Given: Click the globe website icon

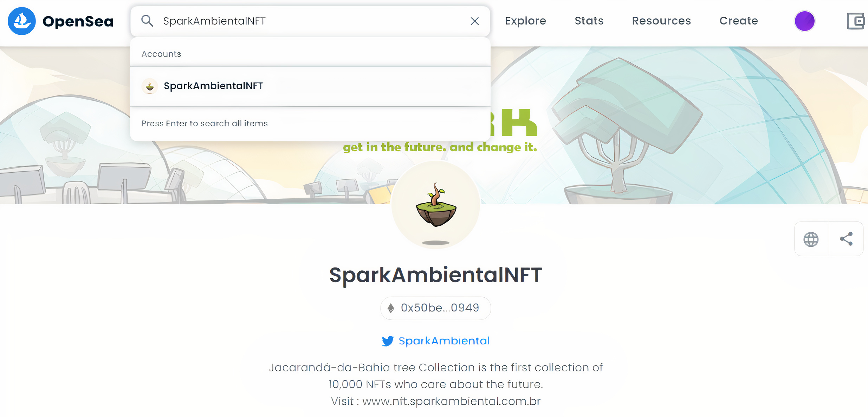Looking at the screenshot, I should [811, 239].
